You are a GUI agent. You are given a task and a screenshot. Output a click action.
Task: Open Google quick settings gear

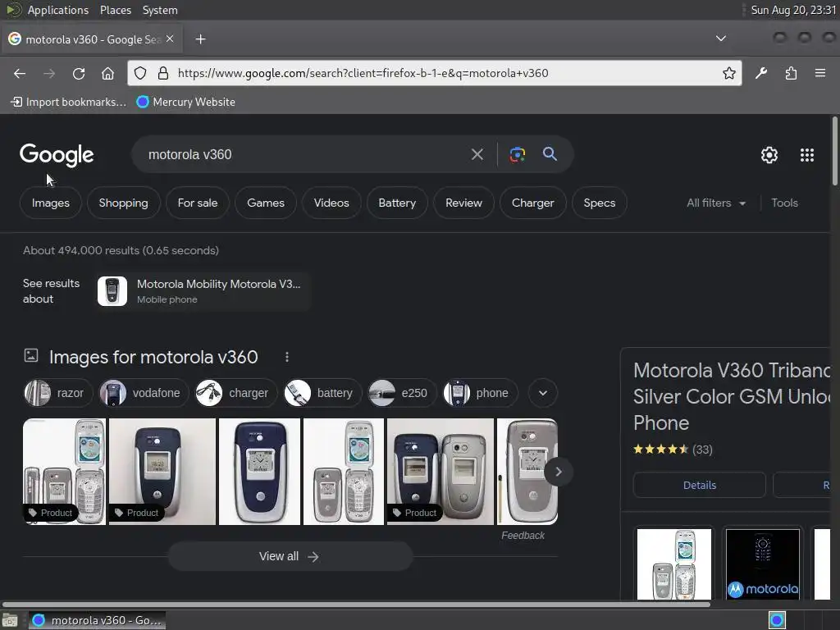(x=769, y=155)
